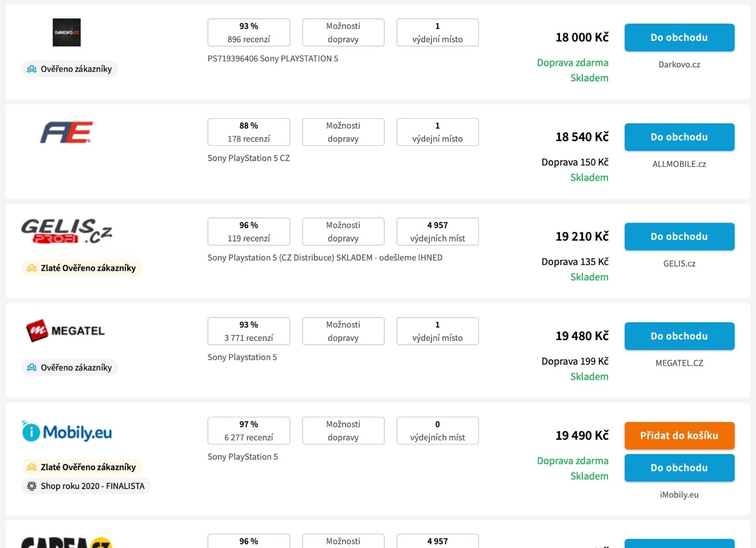Open the MEGATEL shop logo
Image resolution: width=756 pixels, height=548 pixels.
pyautogui.click(x=66, y=331)
